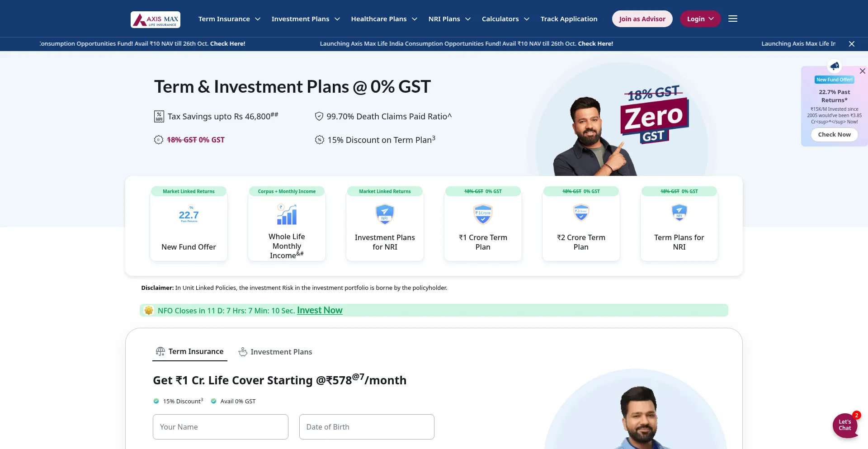Screen dimensions: 868x449
Task: Click the Join as Advisor button
Action: [x=642, y=19]
